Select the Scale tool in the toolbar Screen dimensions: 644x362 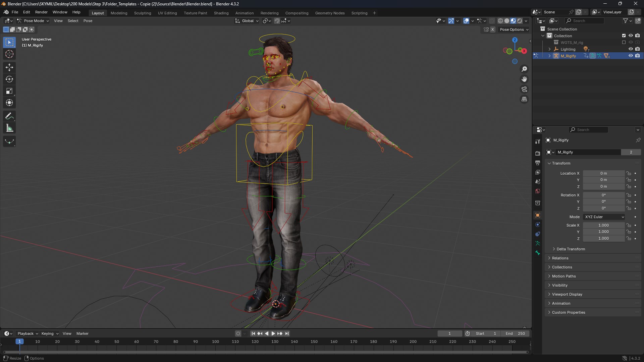[x=9, y=91]
